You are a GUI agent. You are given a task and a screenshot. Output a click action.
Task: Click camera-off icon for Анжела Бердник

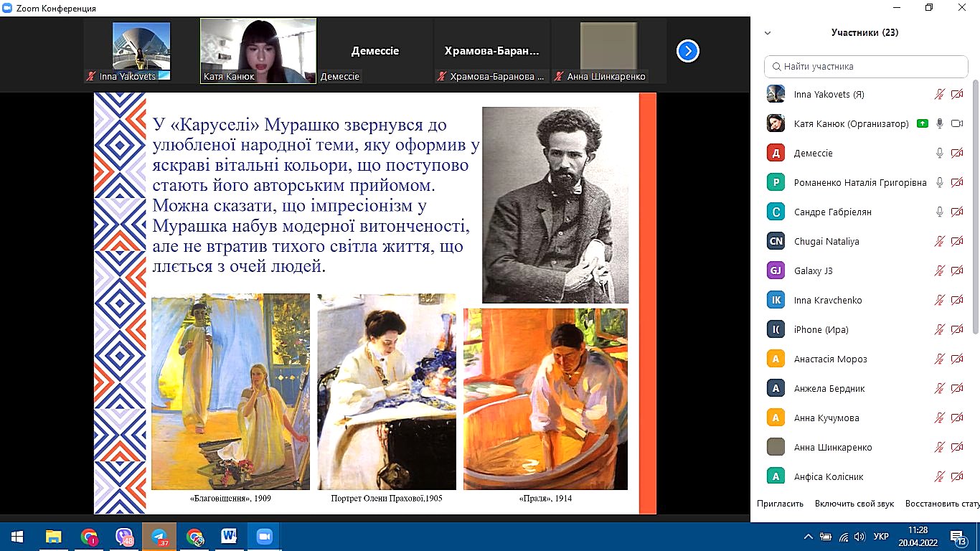coord(957,388)
